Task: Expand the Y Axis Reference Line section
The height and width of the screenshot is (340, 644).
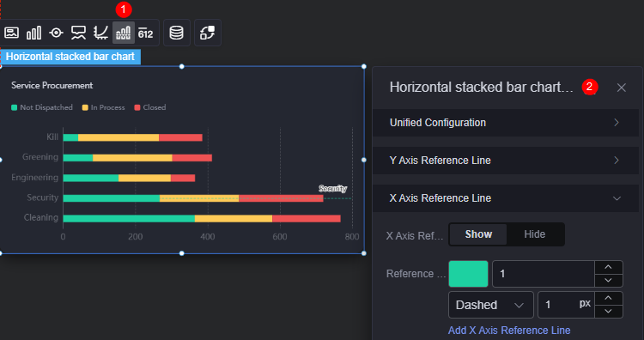Action: [x=505, y=161]
